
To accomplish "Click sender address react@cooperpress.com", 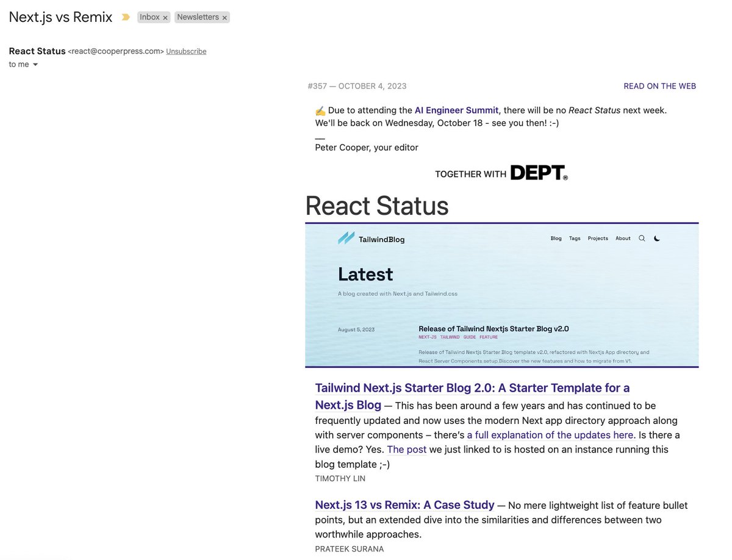I will (x=116, y=52).
